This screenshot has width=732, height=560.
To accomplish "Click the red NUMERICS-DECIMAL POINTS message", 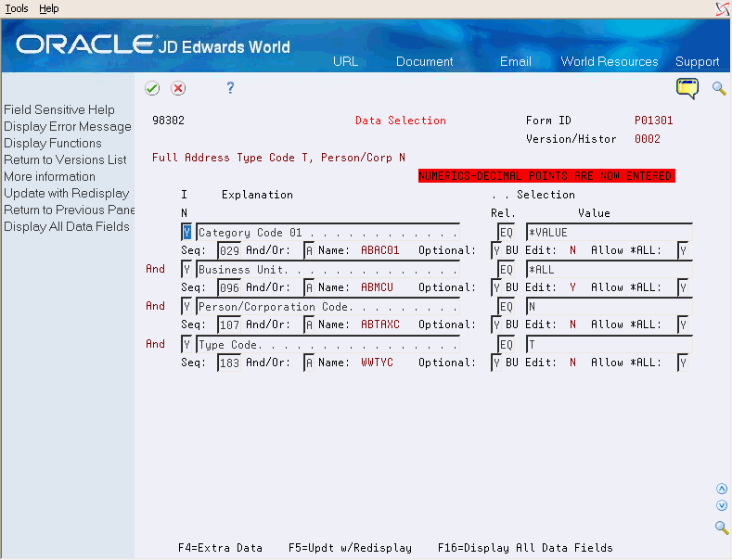I will point(546,176).
